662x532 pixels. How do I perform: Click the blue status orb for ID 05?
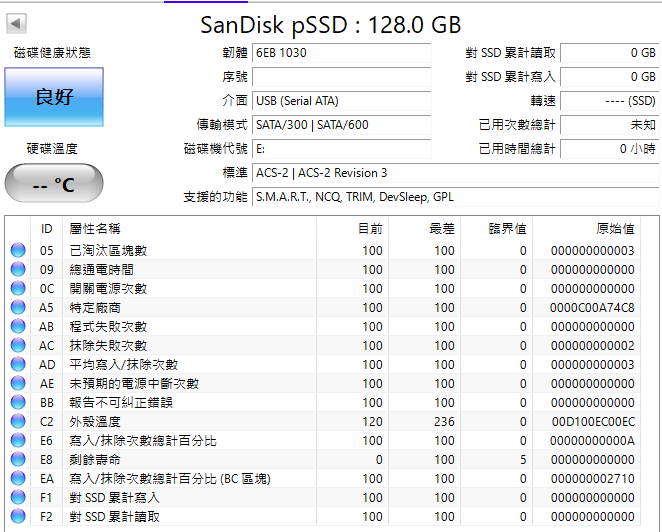tap(18, 250)
